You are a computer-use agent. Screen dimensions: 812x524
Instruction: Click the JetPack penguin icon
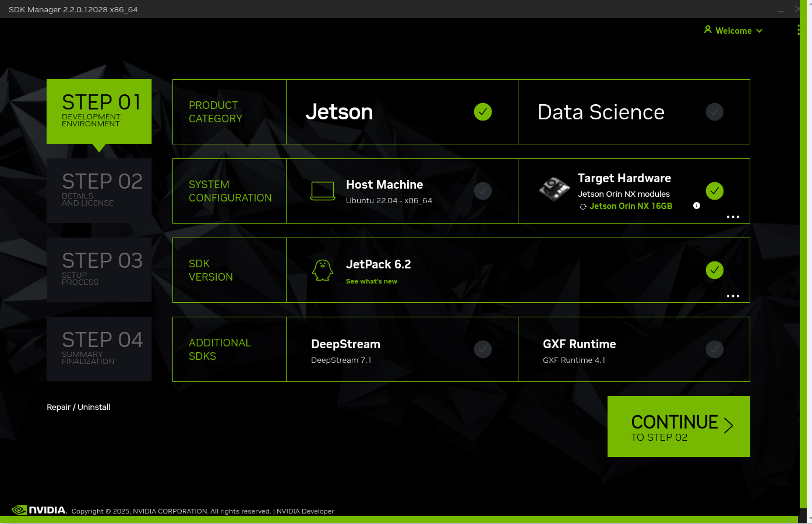322,270
